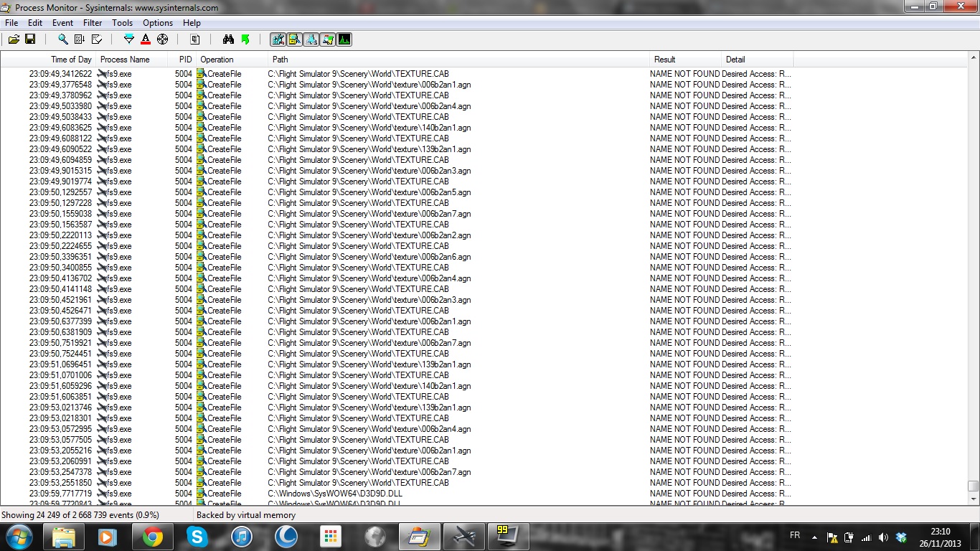Click the Clear display icon

click(x=97, y=39)
